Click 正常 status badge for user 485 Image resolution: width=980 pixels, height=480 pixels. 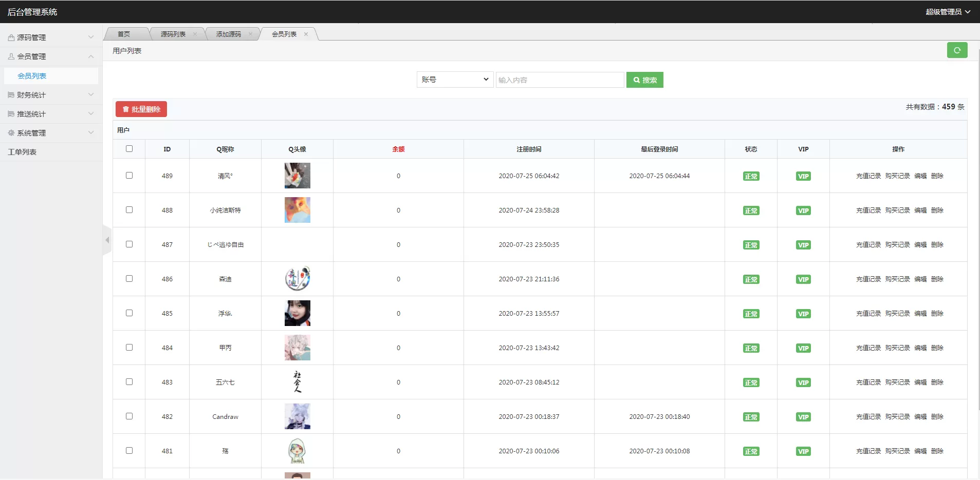pos(751,314)
